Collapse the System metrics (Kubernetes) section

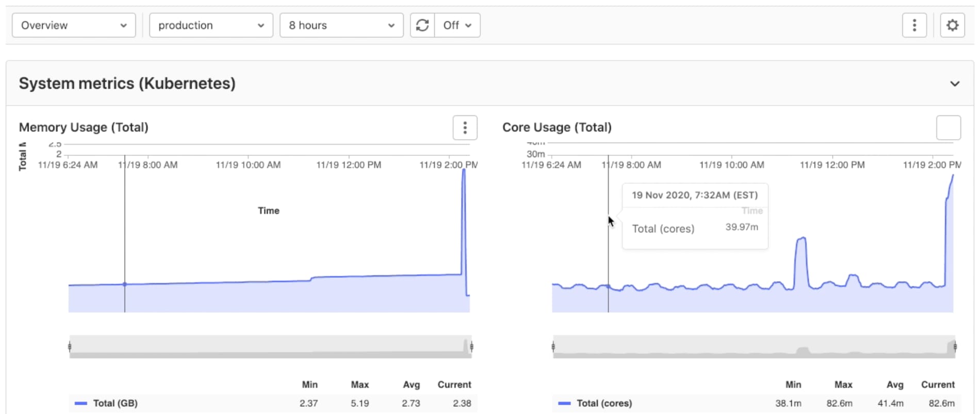955,84
